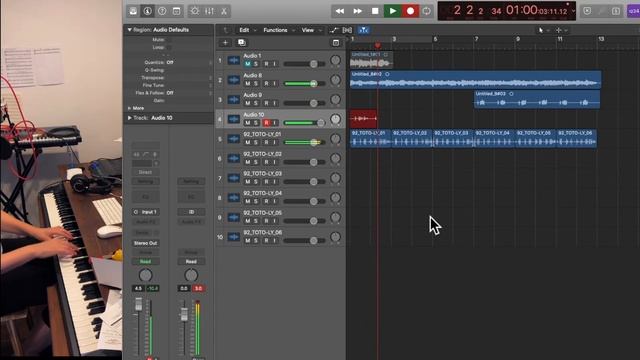Toggle the Show Flex button
This screenshot has width=640, height=360.
click(x=347, y=30)
